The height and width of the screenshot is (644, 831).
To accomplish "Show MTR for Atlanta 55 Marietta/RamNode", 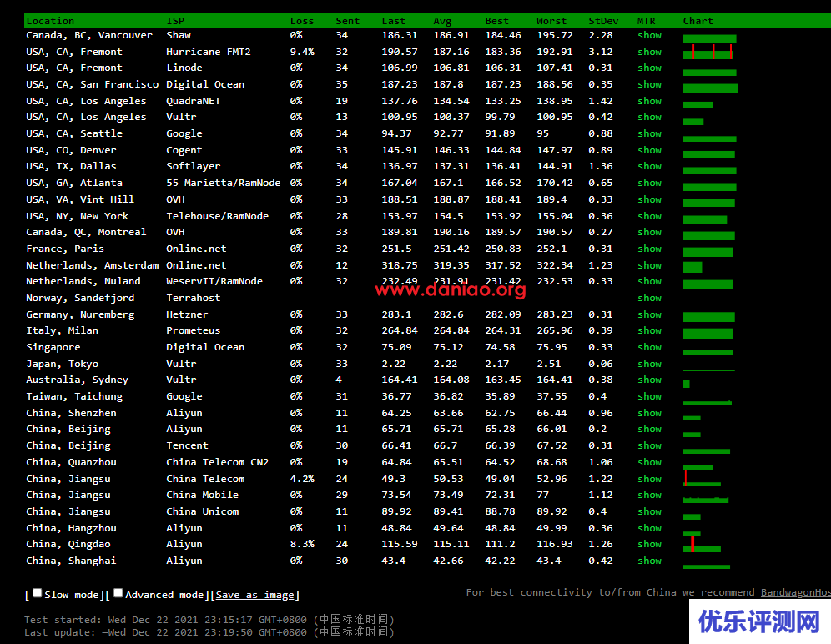I will coord(649,183).
